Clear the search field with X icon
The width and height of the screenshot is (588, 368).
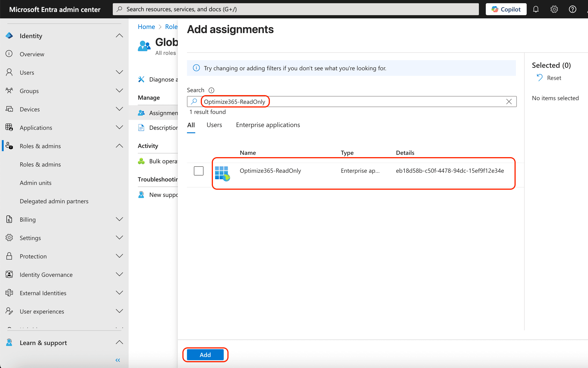[x=509, y=102]
